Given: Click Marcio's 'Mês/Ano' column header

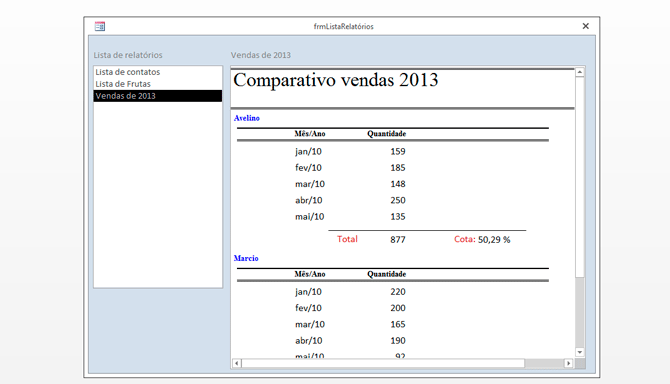Looking at the screenshot, I should [x=310, y=274].
